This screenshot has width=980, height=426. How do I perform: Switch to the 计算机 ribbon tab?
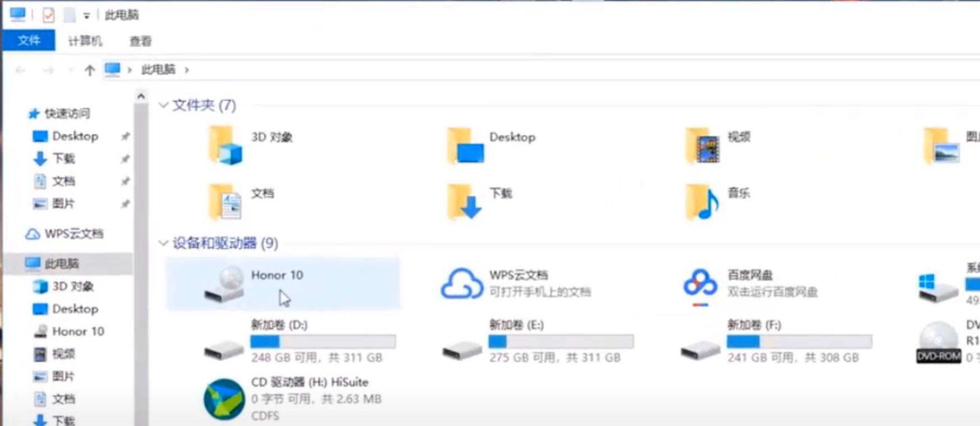(85, 41)
